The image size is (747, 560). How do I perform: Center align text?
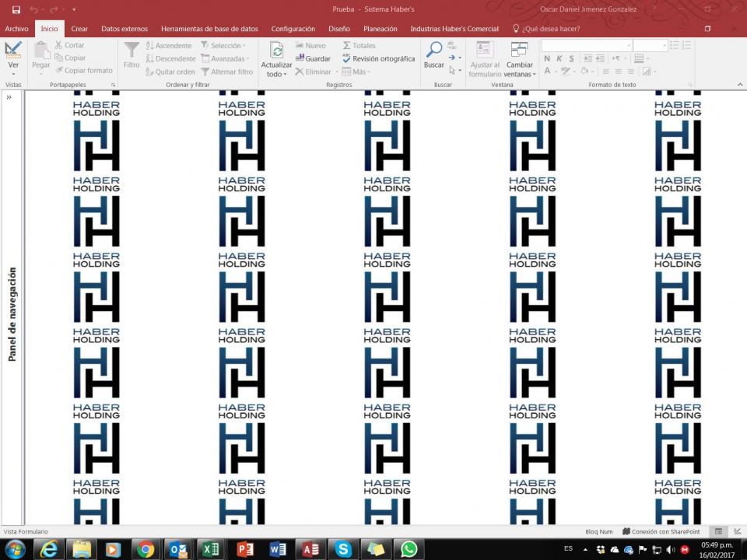point(618,72)
